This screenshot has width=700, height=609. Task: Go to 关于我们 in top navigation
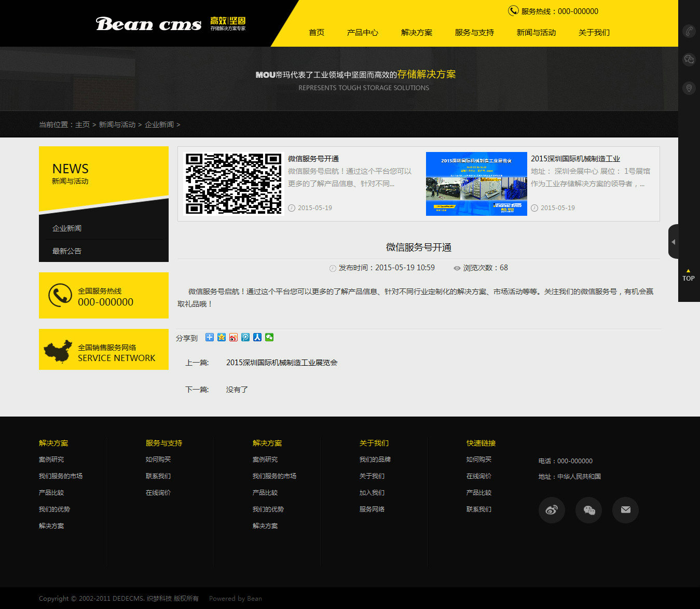[594, 33]
